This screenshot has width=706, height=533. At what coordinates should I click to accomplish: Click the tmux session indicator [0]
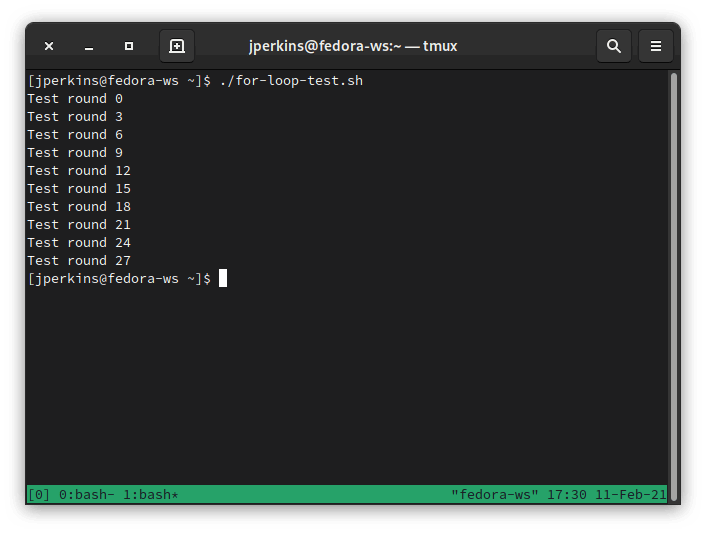point(39,495)
